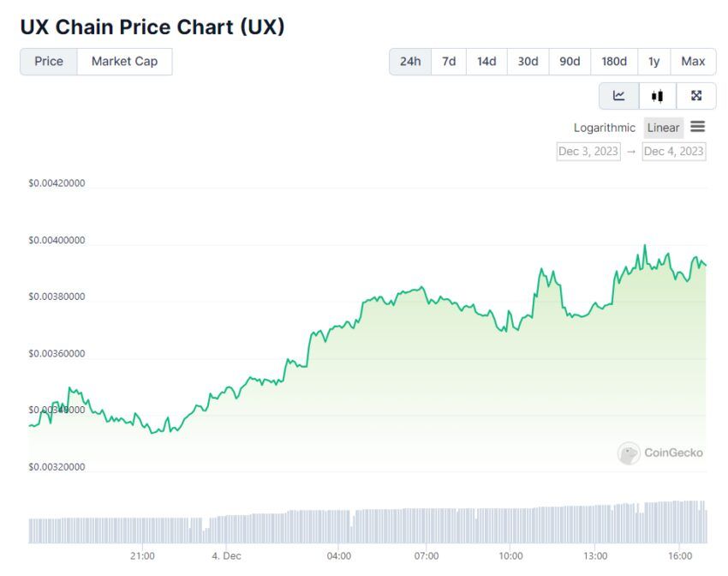Open the chart hamburger menu
728x576 pixels.
coord(697,126)
